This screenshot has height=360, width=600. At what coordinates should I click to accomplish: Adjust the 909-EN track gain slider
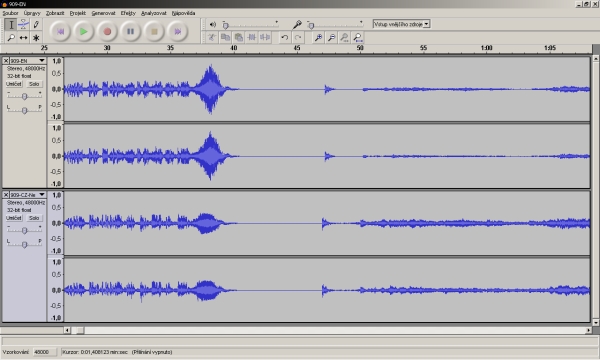pos(24,96)
